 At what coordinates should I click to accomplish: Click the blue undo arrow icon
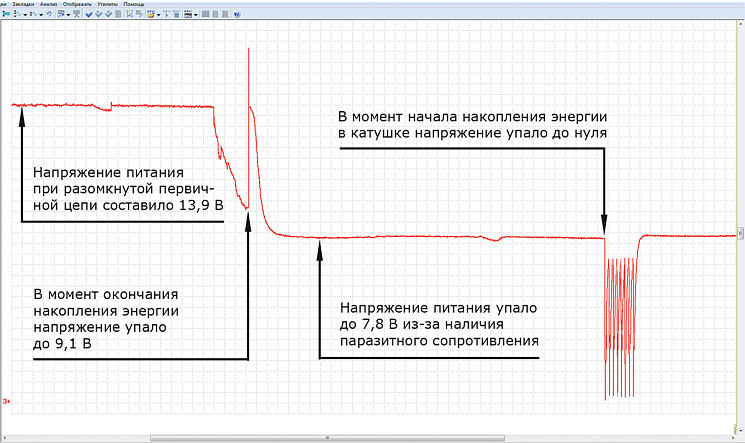[49, 14]
